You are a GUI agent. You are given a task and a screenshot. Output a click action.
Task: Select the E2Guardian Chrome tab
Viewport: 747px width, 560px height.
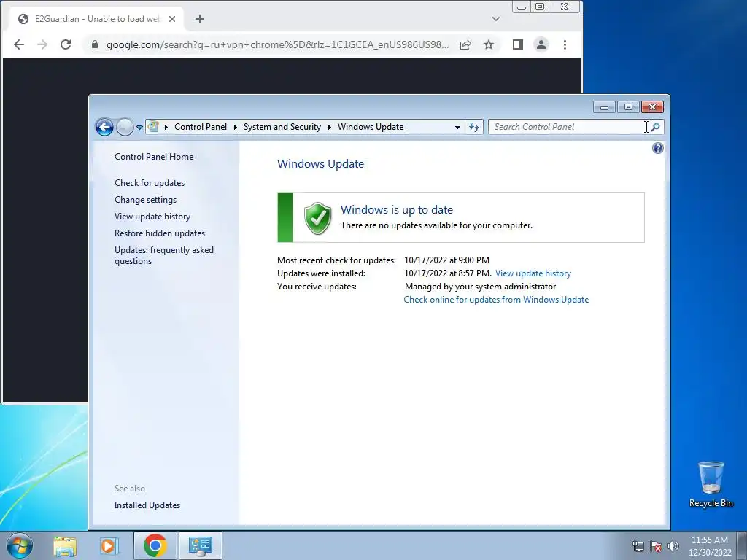click(x=96, y=19)
